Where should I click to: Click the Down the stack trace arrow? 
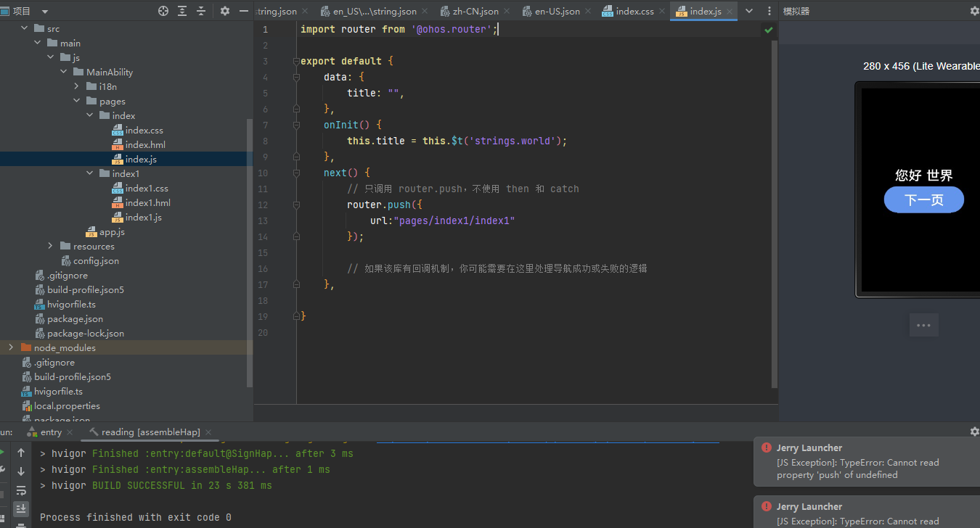(21, 471)
